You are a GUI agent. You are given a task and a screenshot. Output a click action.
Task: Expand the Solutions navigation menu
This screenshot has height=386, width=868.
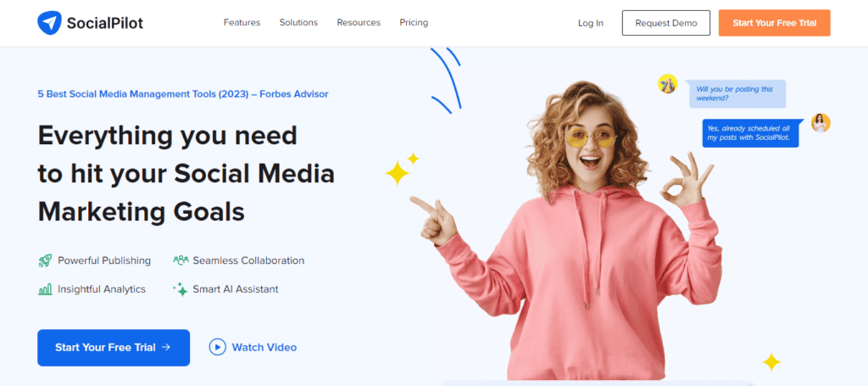(298, 23)
